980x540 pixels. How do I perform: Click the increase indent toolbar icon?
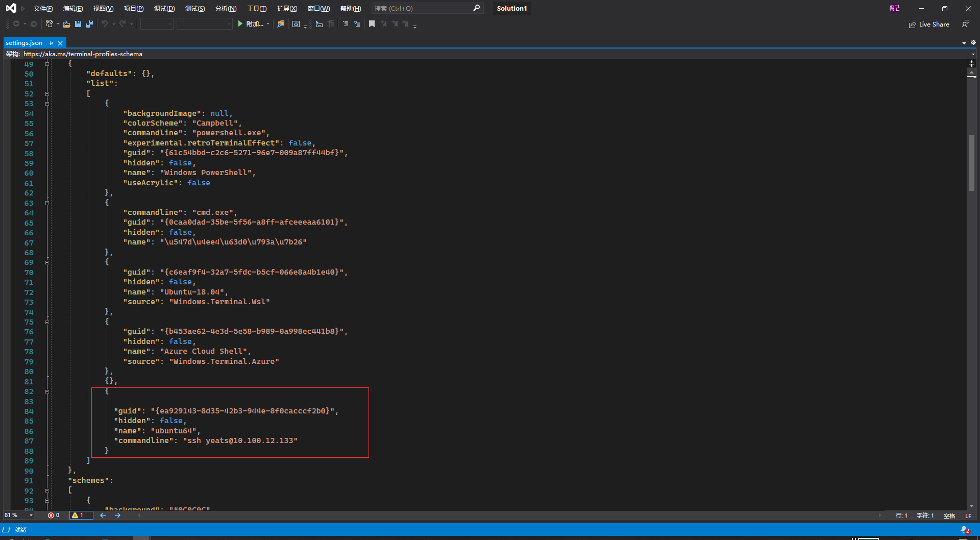click(357, 24)
